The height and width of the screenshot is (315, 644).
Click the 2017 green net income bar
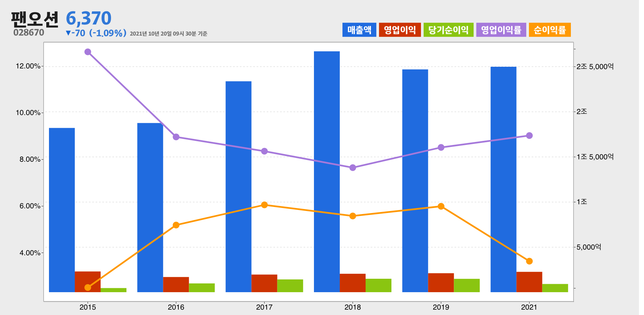point(290,286)
